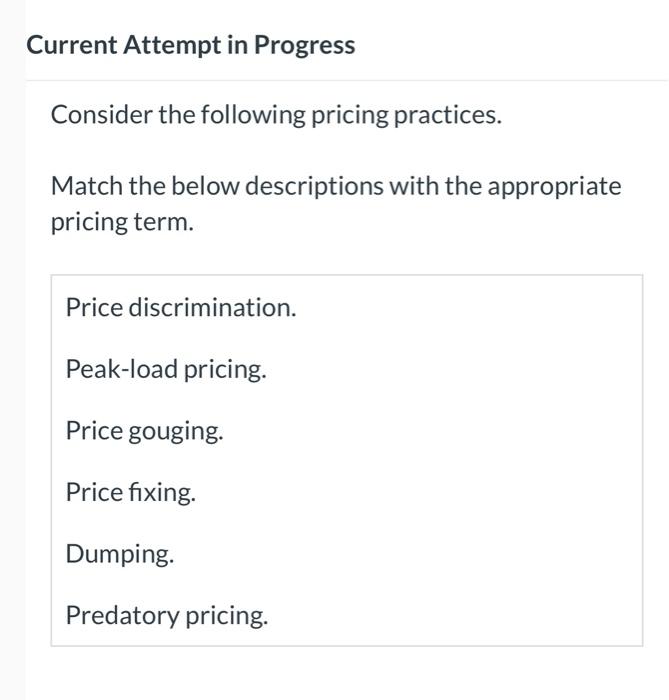The height and width of the screenshot is (700, 669).
Task: Click the "pricing term." line of instructions
Action: click(x=122, y=222)
